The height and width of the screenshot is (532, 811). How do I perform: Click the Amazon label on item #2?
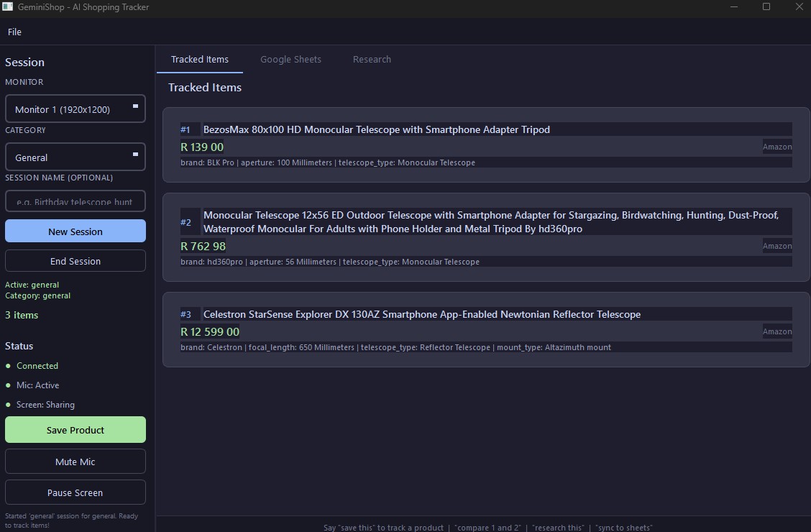click(x=777, y=246)
